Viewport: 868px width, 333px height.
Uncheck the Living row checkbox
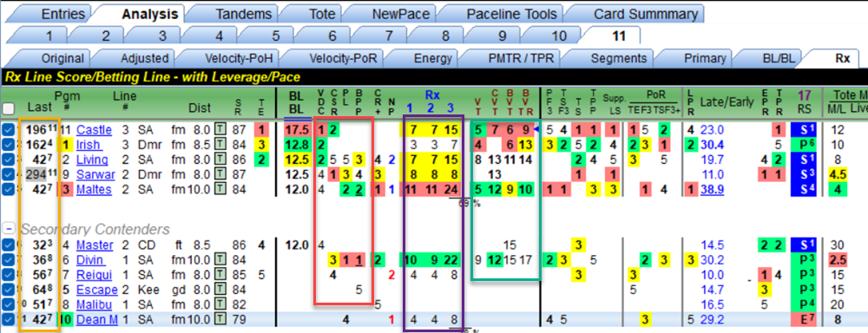pyautogui.click(x=9, y=160)
